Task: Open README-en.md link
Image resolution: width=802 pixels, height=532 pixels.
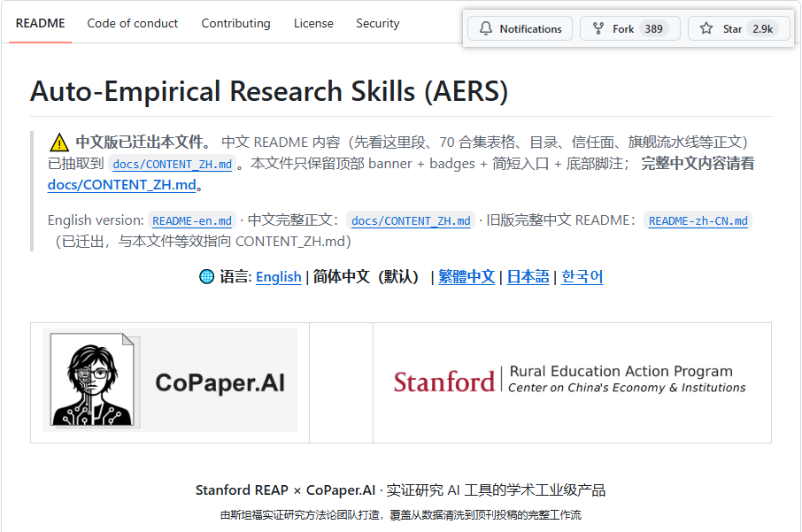Action: [192, 221]
